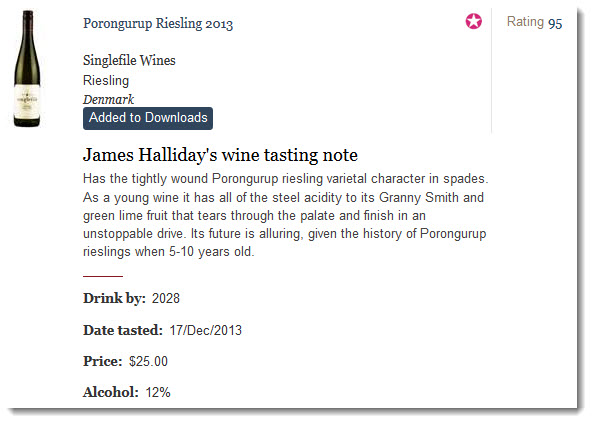The height and width of the screenshot is (423, 592).
Task: Click the Denmark region link
Action: point(108,99)
